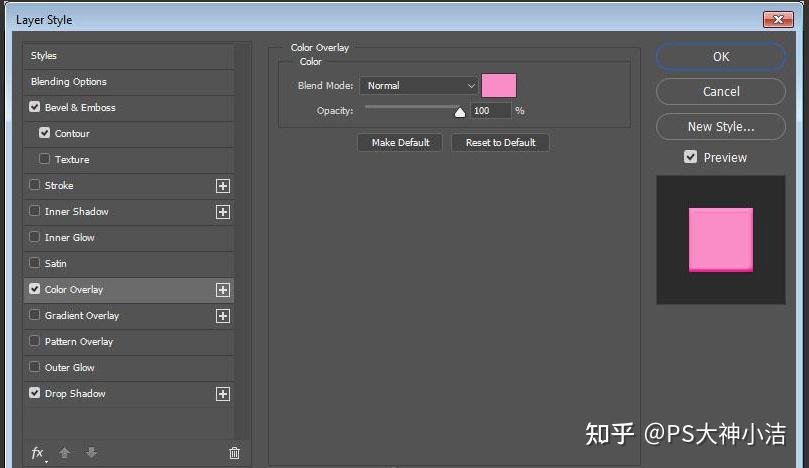This screenshot has width=809, height=468.
Task: Toggle the Preview checkbox
Action: (x=690, y=157)
